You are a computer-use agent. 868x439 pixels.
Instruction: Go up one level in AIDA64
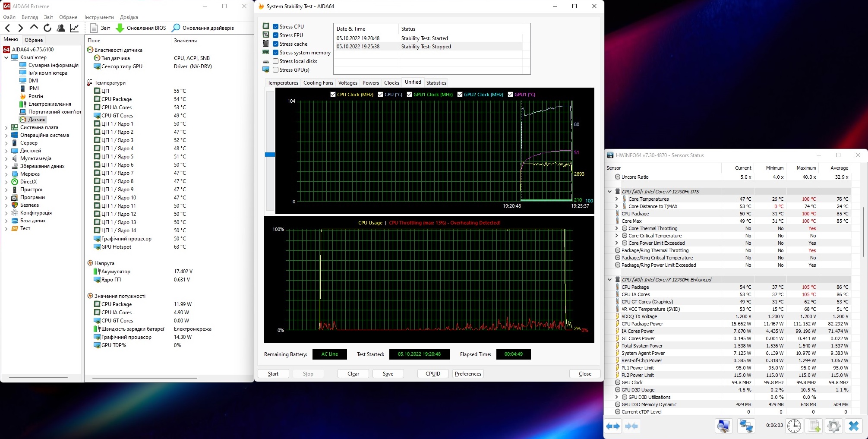(x=34, y=28)
